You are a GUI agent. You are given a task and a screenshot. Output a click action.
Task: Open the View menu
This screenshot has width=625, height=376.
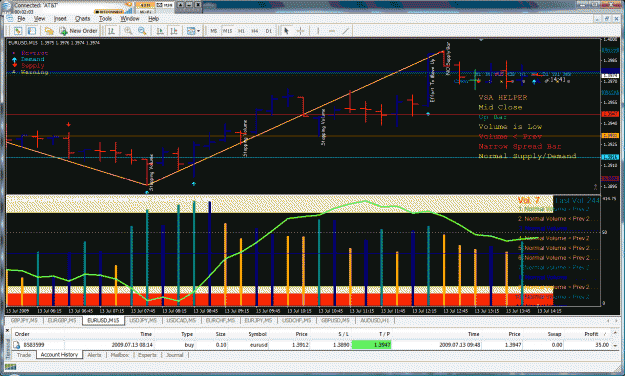39,18
